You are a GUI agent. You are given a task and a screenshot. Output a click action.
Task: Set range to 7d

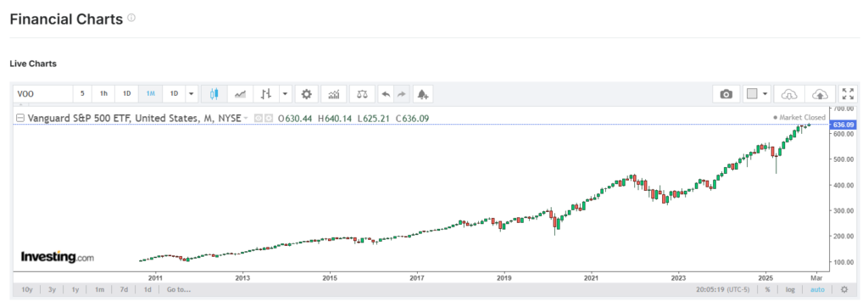pyautogui.click(x=124, y=289)
